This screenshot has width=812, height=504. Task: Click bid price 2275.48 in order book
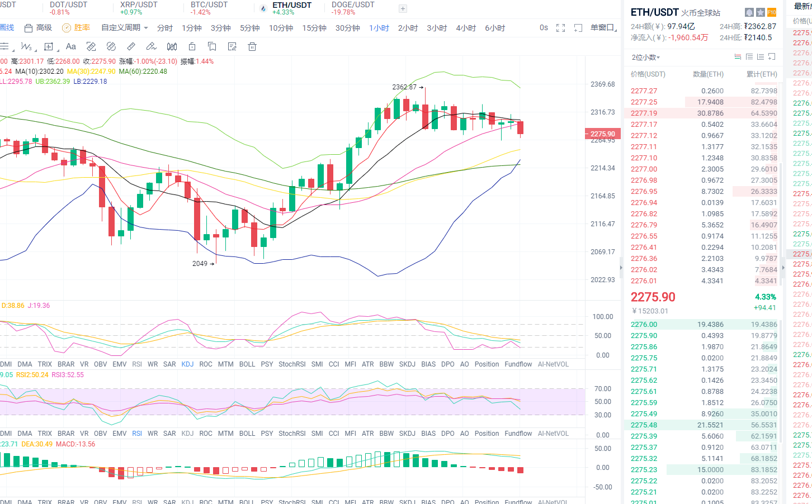(x=644, y=425)
